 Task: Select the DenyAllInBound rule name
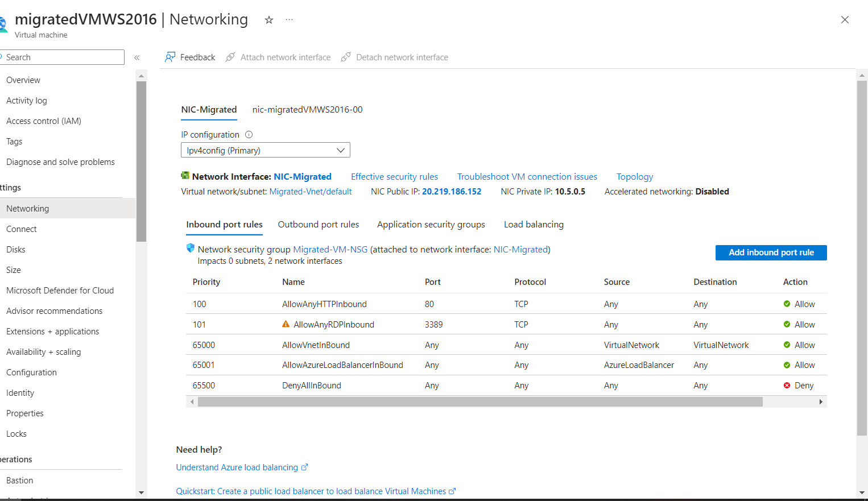click(312, 386)
